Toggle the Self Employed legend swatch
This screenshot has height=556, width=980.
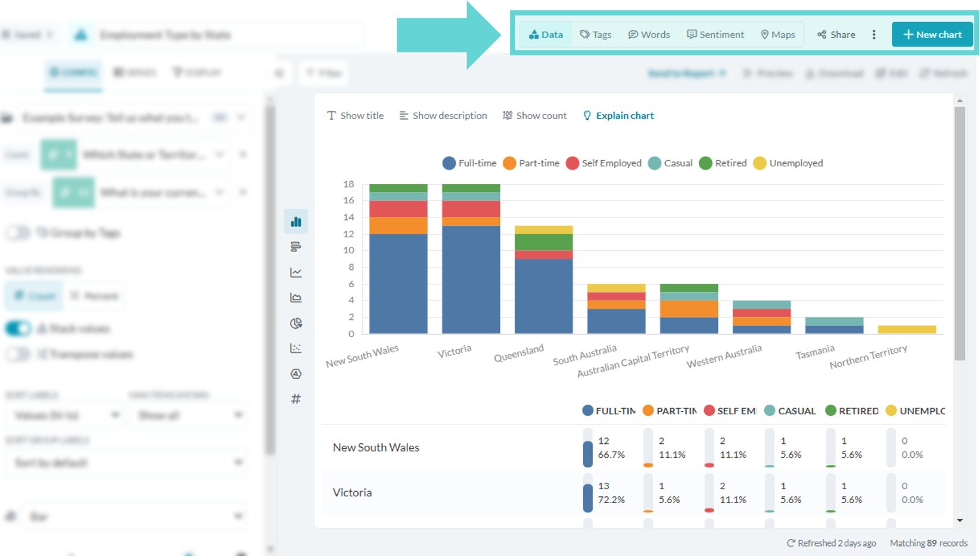coord(573,163)
